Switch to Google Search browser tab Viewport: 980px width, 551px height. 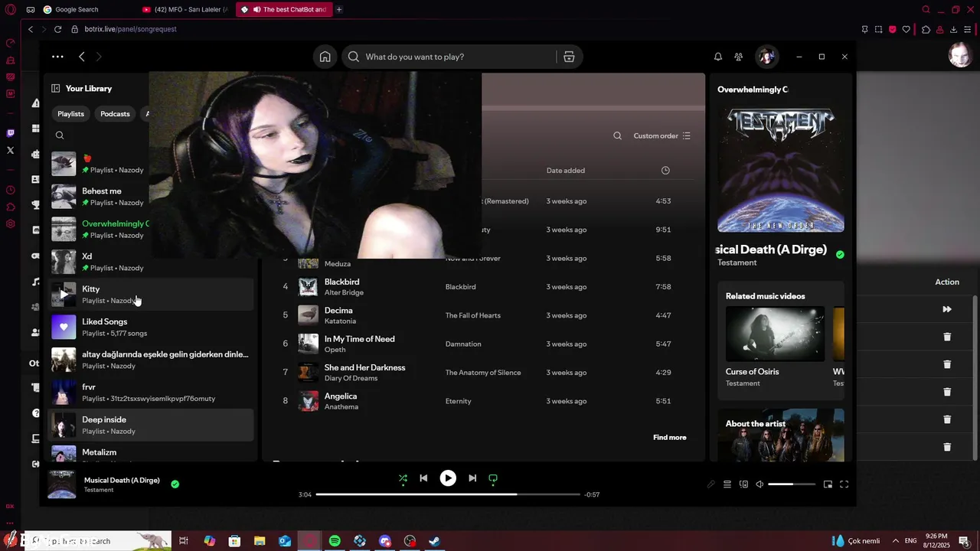77,9
